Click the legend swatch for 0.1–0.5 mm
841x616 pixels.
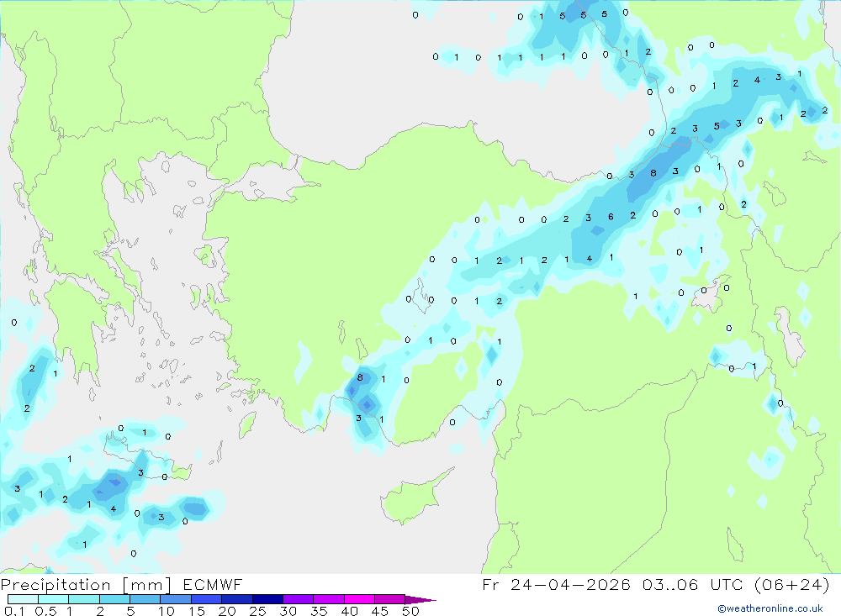[23, 599]
